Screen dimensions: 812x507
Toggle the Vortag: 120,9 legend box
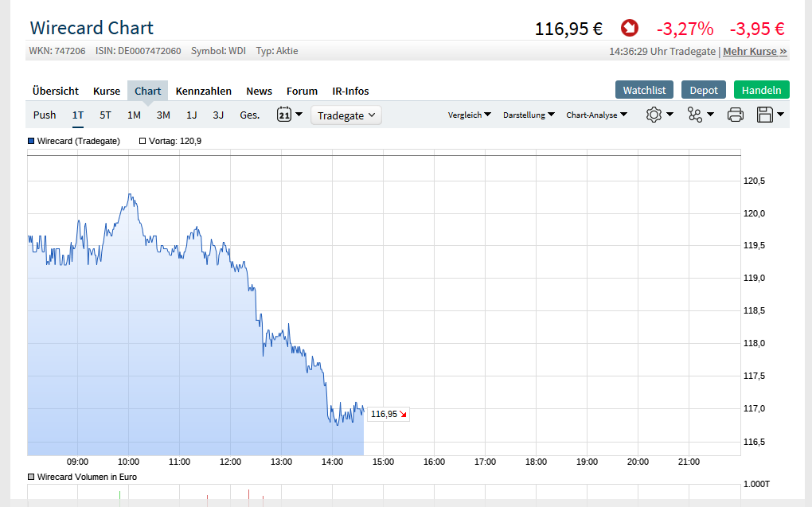pos(142,141)
